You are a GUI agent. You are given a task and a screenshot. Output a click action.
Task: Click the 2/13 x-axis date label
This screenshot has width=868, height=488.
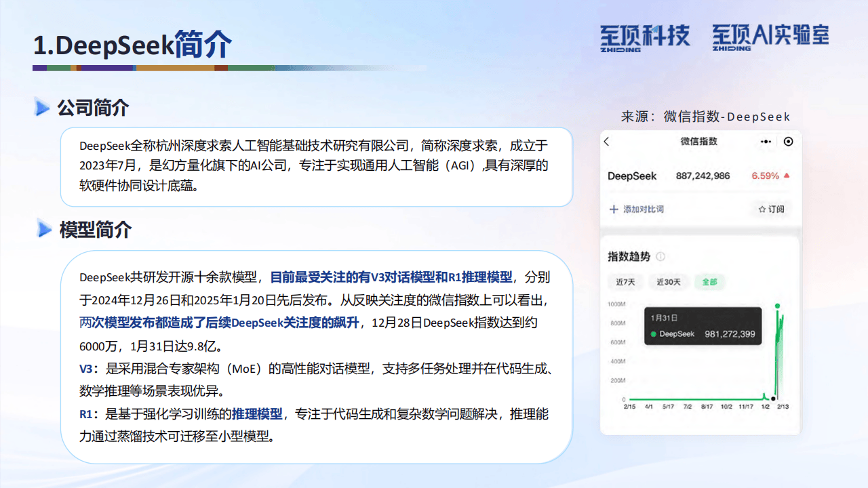click(x=784, y=407)
